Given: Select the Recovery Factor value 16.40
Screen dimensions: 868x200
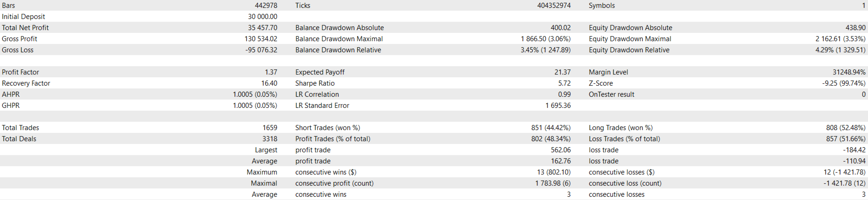Looking at the screenshot, I should tap(269, 83).
